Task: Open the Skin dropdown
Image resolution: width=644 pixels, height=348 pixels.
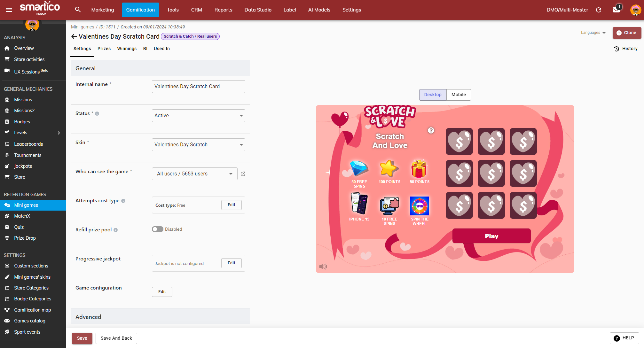Action: [x=198, y=145]
